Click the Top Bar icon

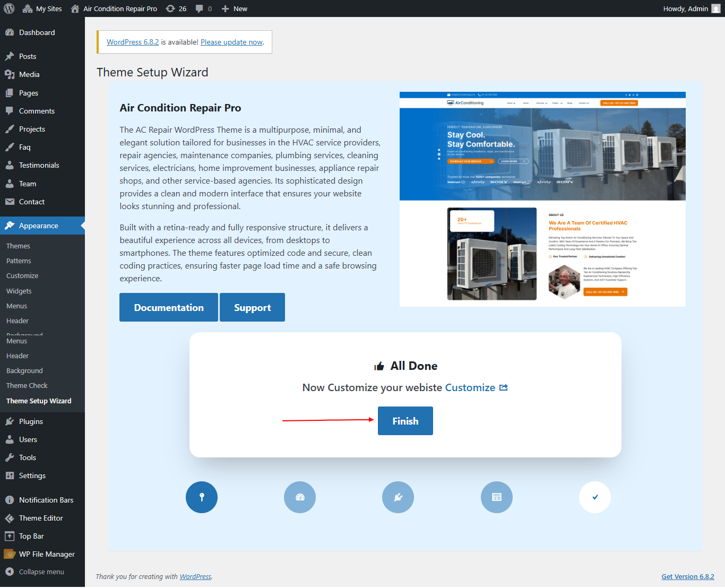pos(10,536)
